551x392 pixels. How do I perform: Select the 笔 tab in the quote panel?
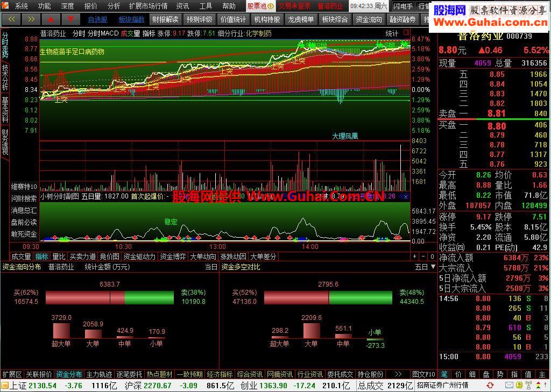coord(444,374)
